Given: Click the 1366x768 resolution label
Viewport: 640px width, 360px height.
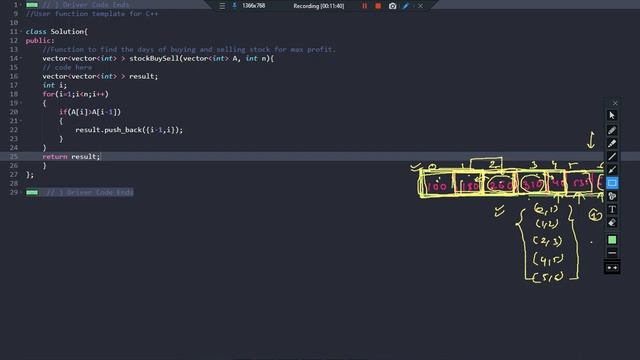Looking at the screenshot, I should pyautogui.click(x=253, y=6).
